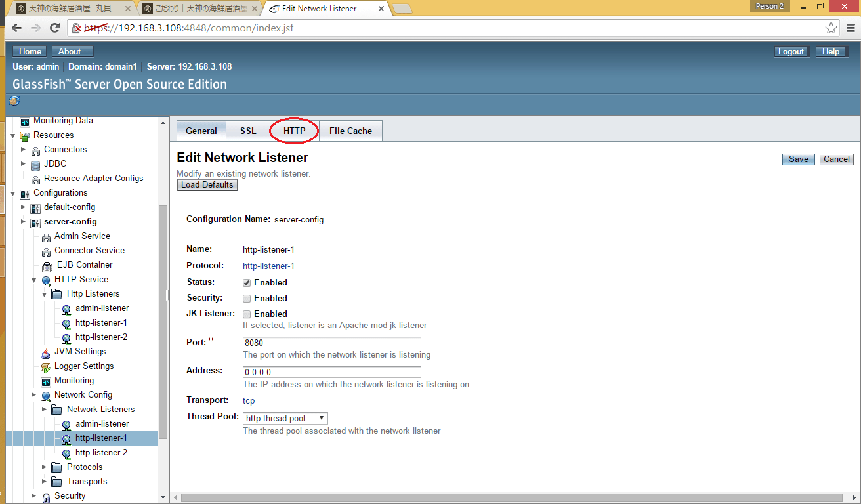Click the browser forward arrow

(x=37, y=28)
